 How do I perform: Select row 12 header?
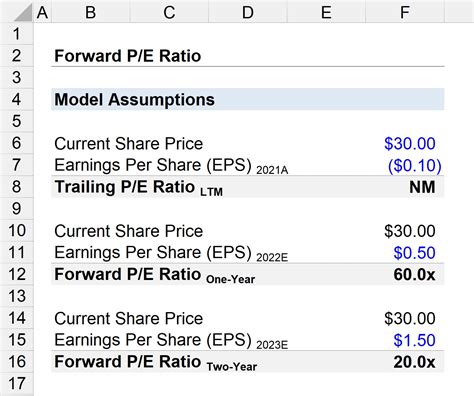[17, 274]
